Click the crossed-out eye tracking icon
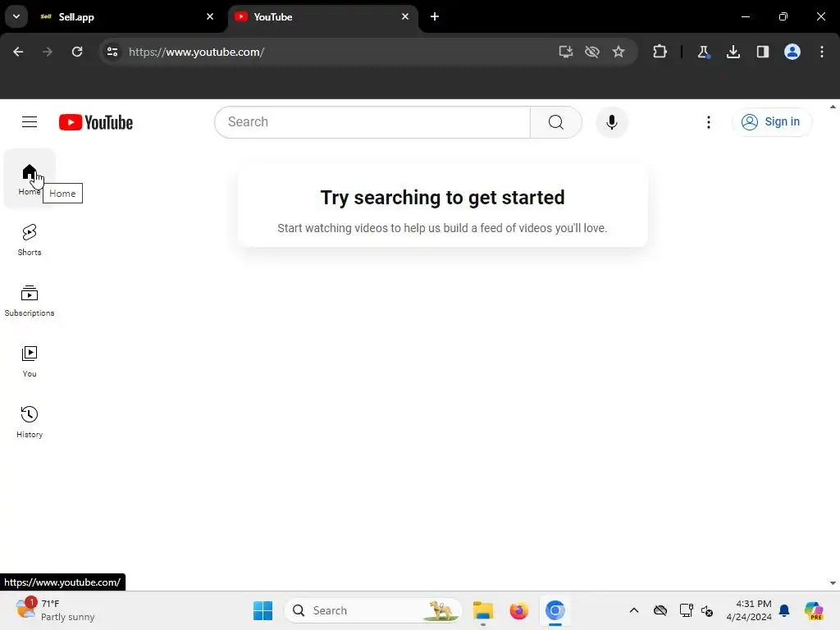840x630 pixels. click(x=592, y=52)
